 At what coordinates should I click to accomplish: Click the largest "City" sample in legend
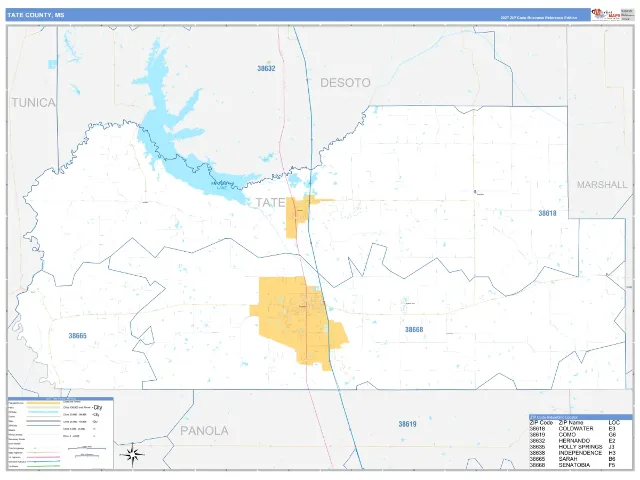click(x=98, y=407)
